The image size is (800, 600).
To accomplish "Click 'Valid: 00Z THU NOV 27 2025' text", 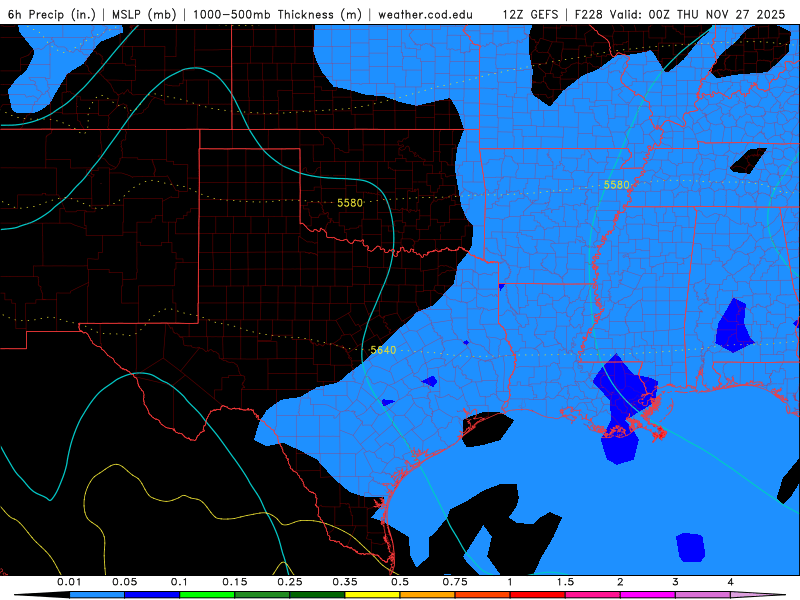I will click(x=696, y=15).
